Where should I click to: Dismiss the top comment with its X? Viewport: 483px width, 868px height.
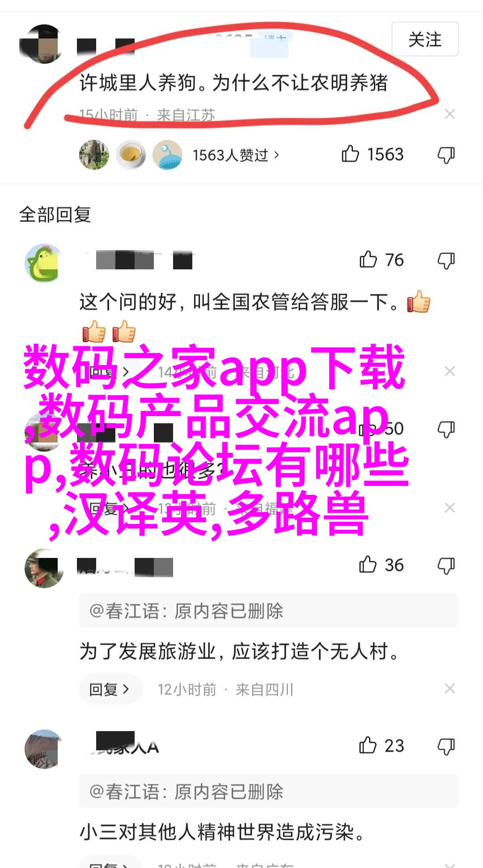[x=450, y=115]
